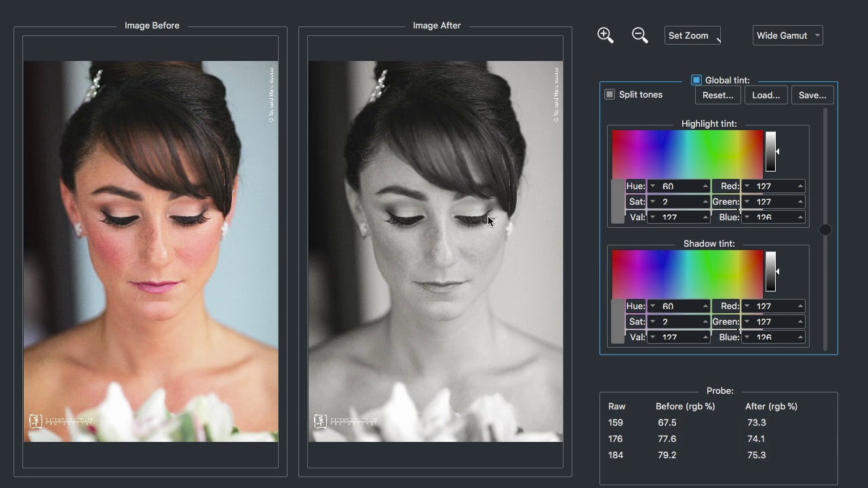Increase Highlight tint Val with up arrow
The width and height of the screenshot is (868, 488).
pyautogui.click(x=705, y=218)
